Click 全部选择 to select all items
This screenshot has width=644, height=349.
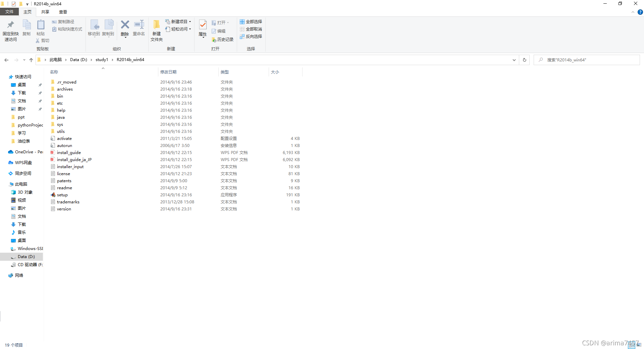251,21
